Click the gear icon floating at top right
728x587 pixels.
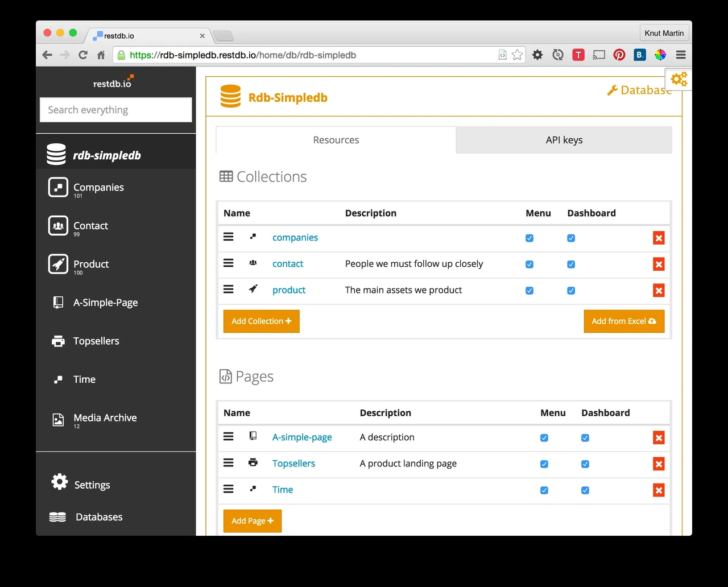pyautogui.click(x=678, y=79)
